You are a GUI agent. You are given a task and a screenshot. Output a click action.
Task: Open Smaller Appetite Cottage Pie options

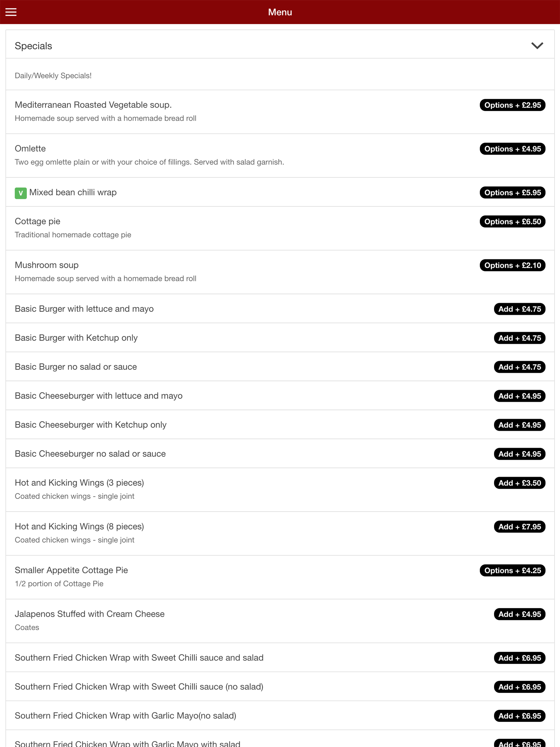point(512,570)
